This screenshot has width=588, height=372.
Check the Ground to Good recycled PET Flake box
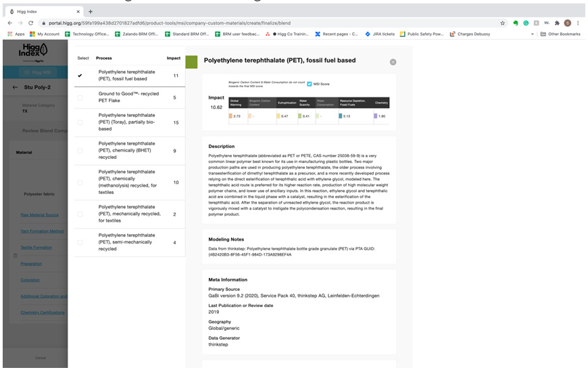80,97
